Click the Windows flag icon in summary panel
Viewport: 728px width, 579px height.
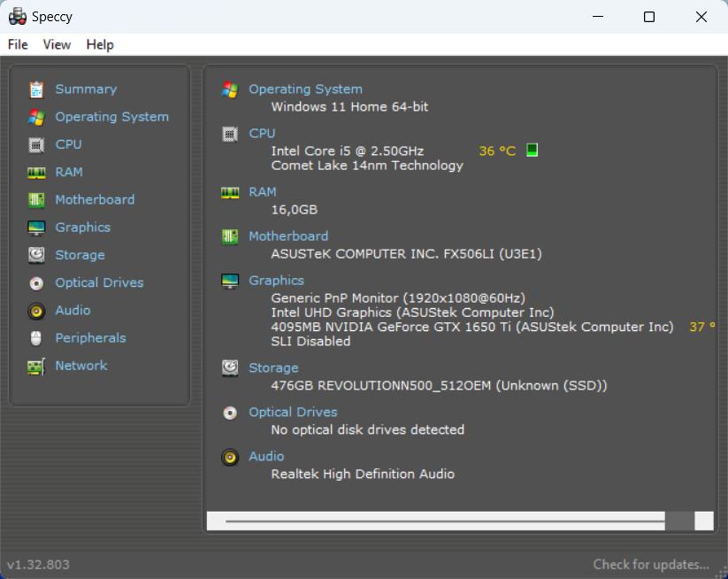click(230, 89)
